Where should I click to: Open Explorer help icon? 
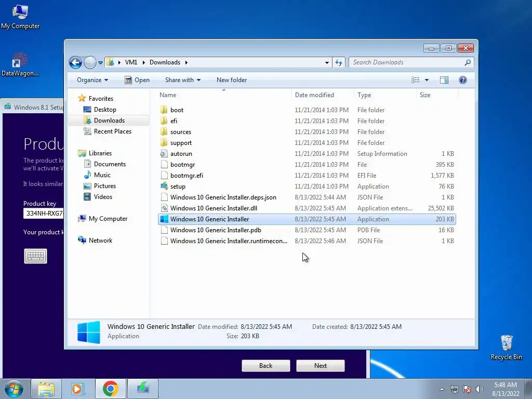463,80
